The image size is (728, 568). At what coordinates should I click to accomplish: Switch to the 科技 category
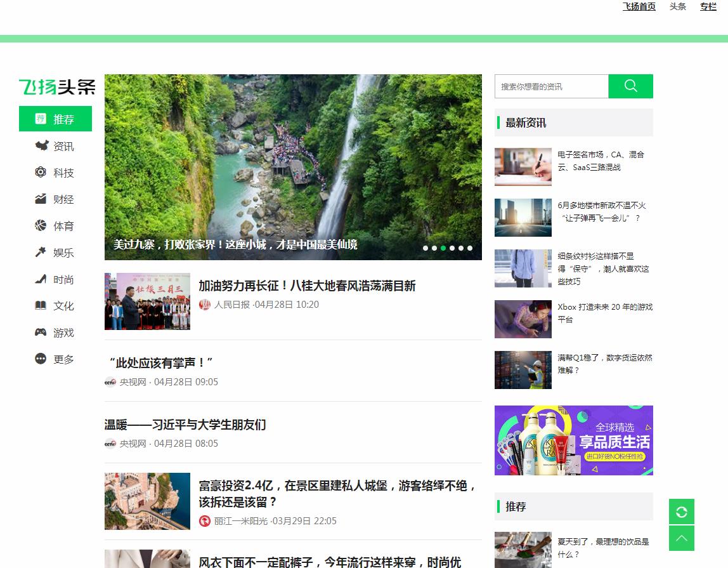click(55, 173)
